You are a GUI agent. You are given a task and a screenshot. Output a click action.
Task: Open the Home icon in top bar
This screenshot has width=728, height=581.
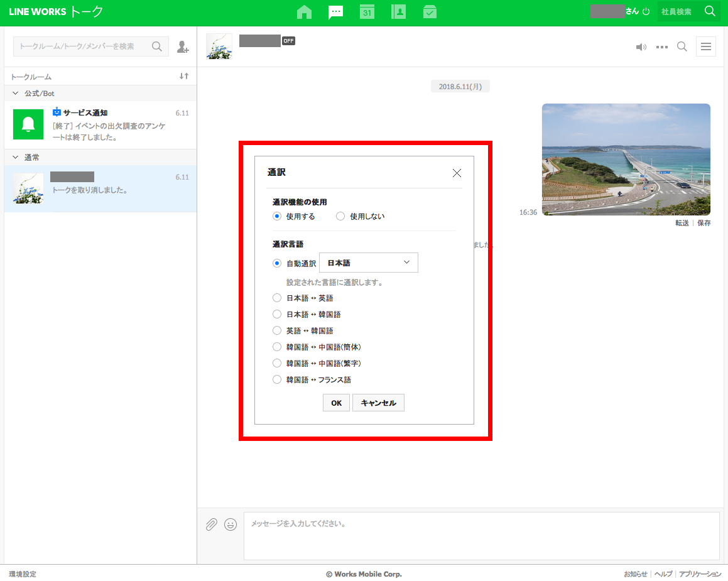304,12
